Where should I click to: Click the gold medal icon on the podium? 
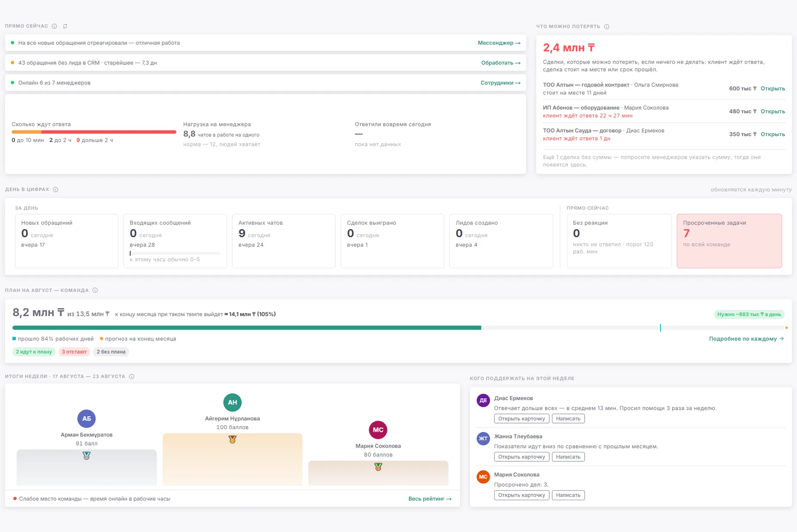pos(232,439)
